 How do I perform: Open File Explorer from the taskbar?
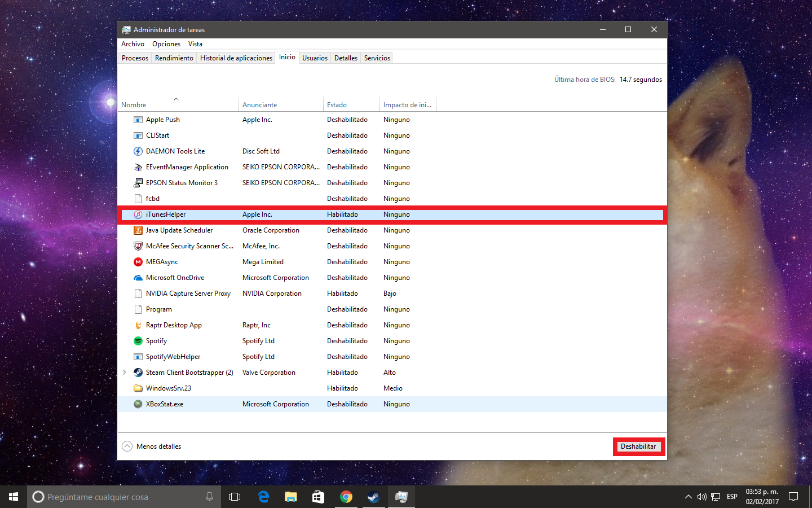[x=291, y=497]
